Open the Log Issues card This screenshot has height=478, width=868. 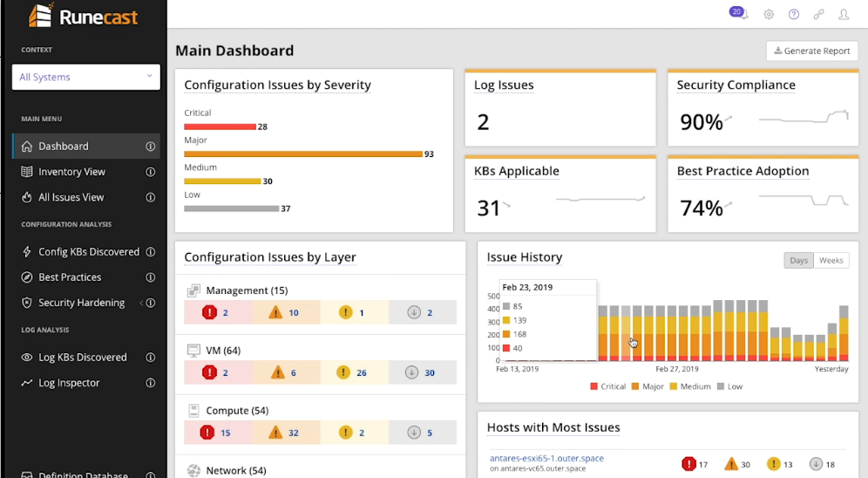tap(560, 107)
